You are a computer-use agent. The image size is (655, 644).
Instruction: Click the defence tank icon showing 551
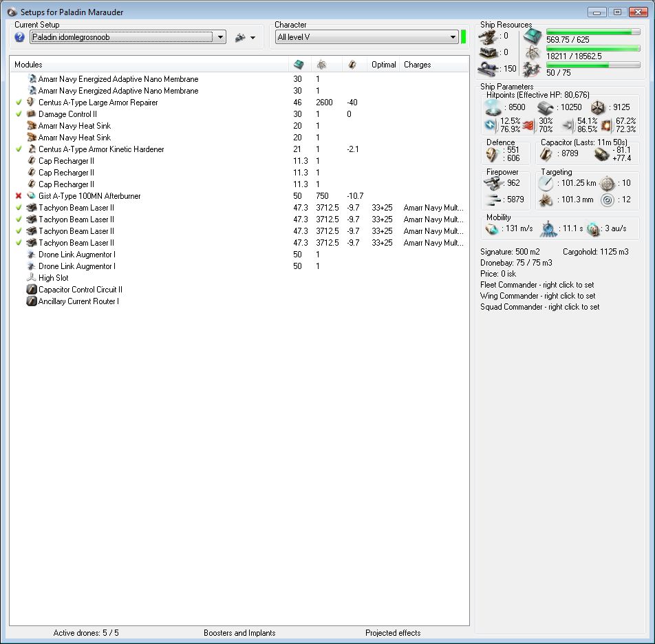(x=493, y=155)
